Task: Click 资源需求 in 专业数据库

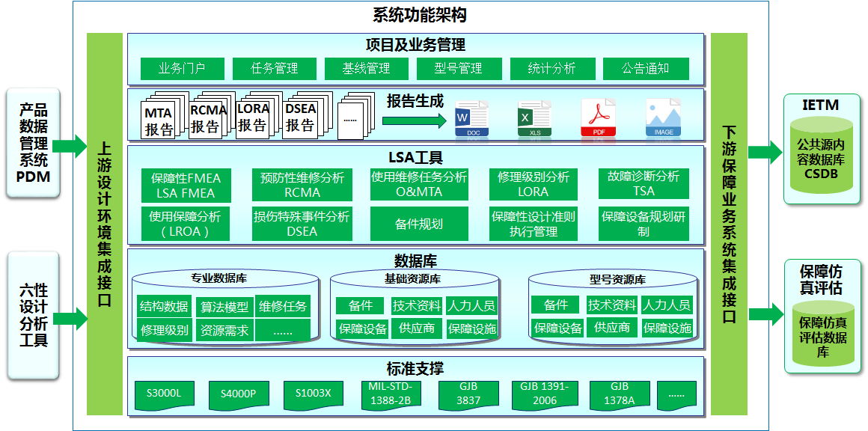Action: click(x=224, y=330)
